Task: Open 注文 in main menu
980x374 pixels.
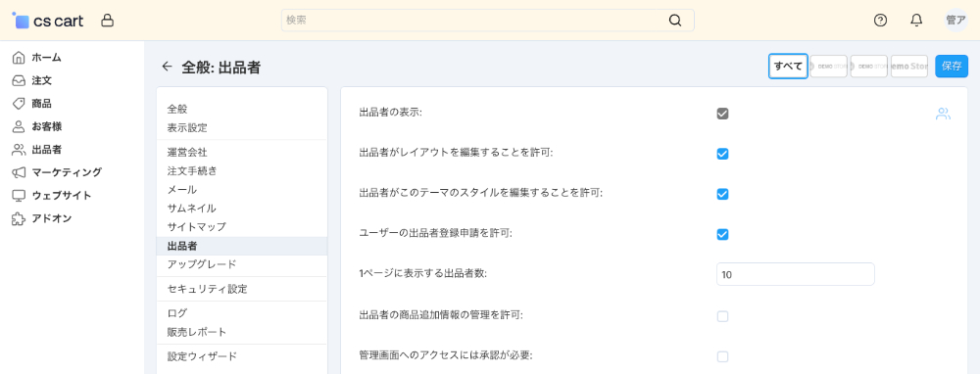Action: pos(42,80)
